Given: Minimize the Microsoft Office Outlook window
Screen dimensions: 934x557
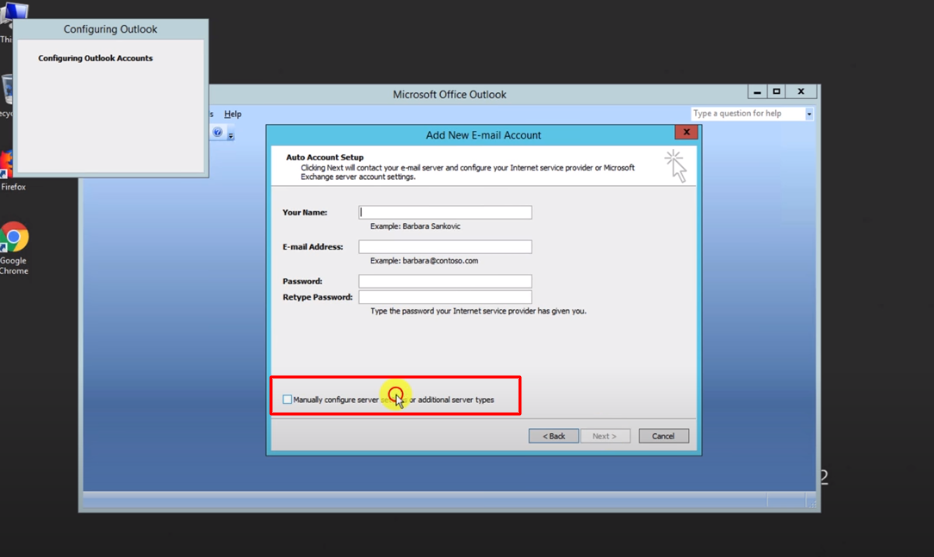Looking at the screenshot, I should [757, 92].
